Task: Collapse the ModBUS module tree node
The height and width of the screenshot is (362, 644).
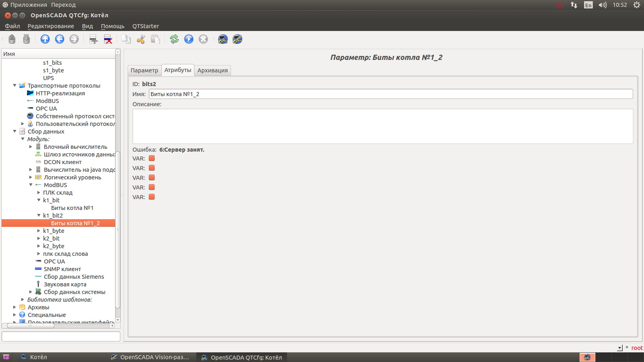Action: pyautogui.click(x=31, y=185)
